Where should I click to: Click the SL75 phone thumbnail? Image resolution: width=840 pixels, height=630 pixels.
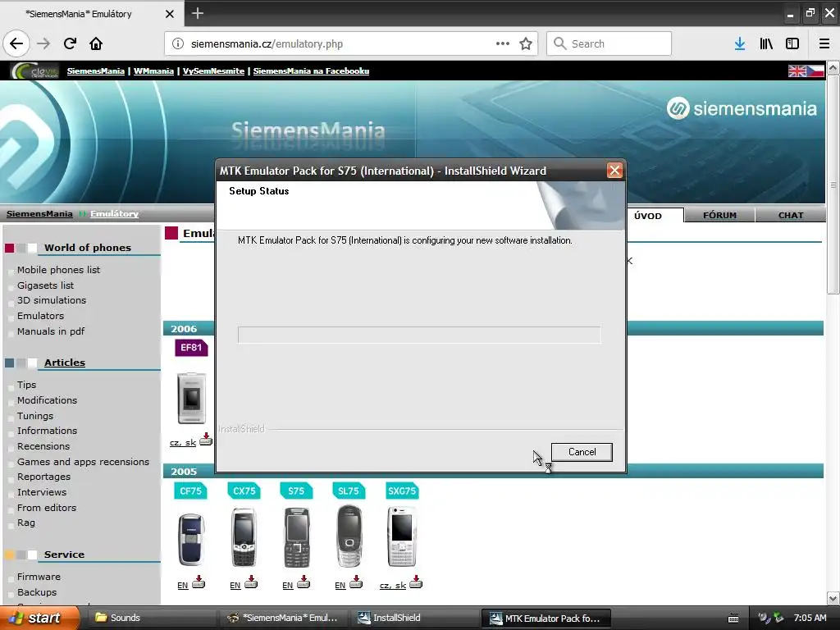click(349, 536)
